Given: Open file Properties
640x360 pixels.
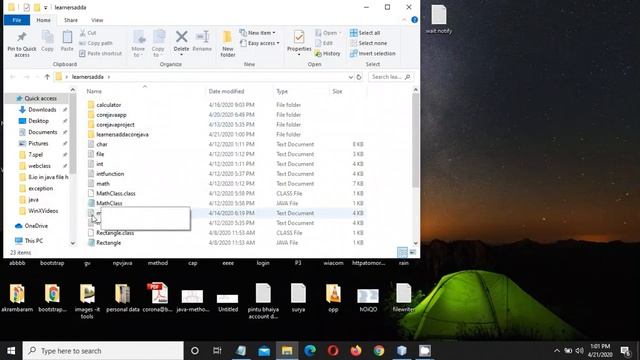Looking at the screenshot, I should coord(299,43).
